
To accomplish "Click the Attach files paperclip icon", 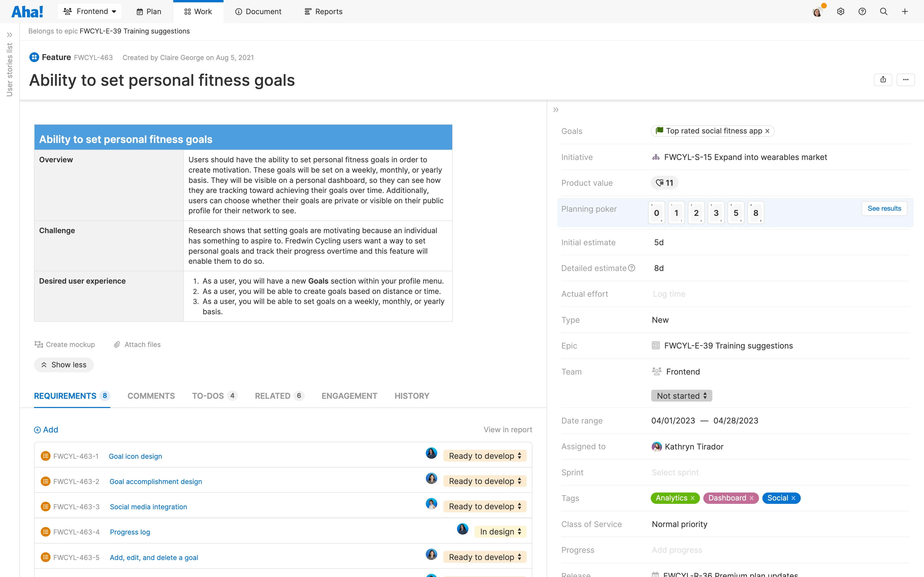I will point(117,344).
